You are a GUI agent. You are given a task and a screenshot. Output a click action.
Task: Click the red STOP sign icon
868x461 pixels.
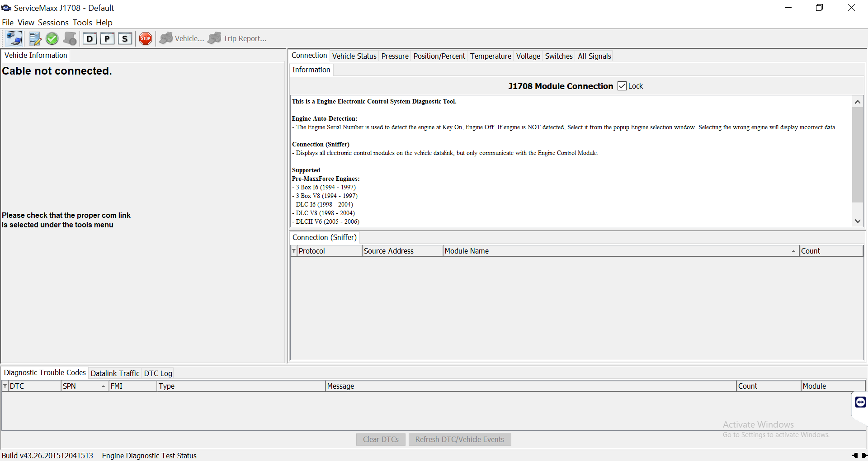(x=146, y=39)
